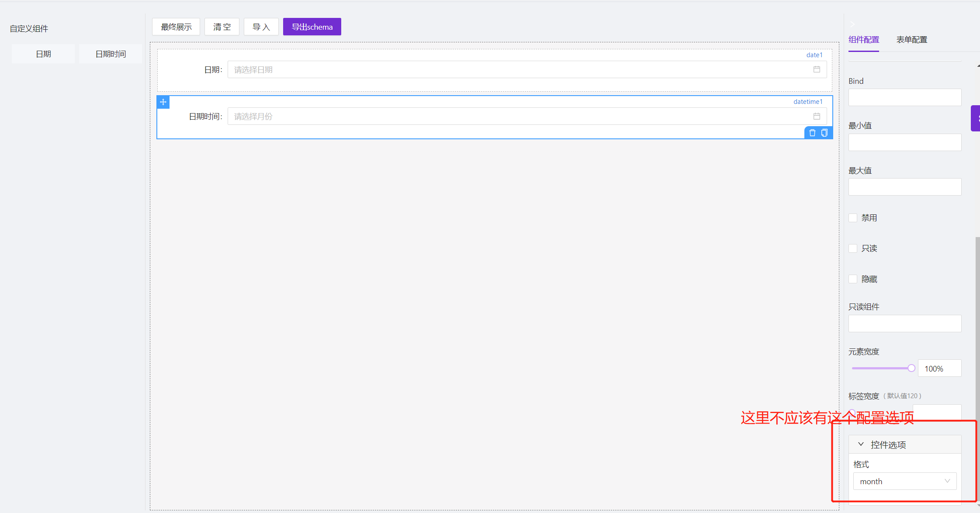Click calendar icon in 日期 field
This screenshot has width=980, height=513.
click(817, 69)
